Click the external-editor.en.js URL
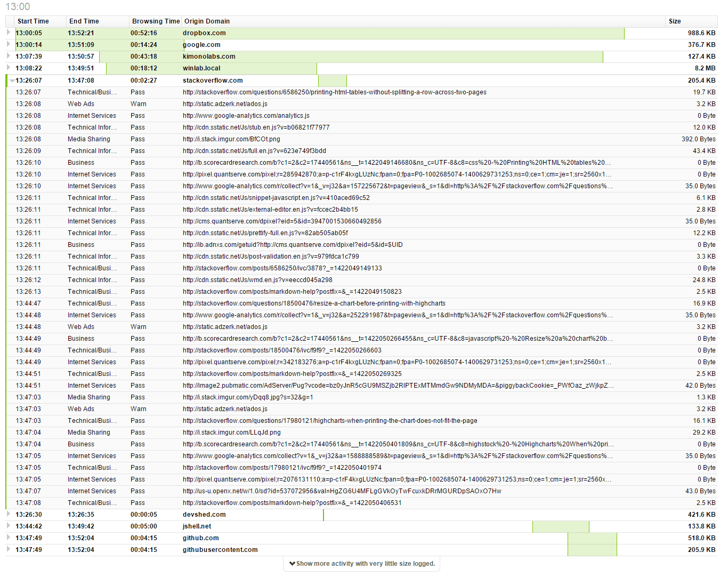 tap(270, 210)
